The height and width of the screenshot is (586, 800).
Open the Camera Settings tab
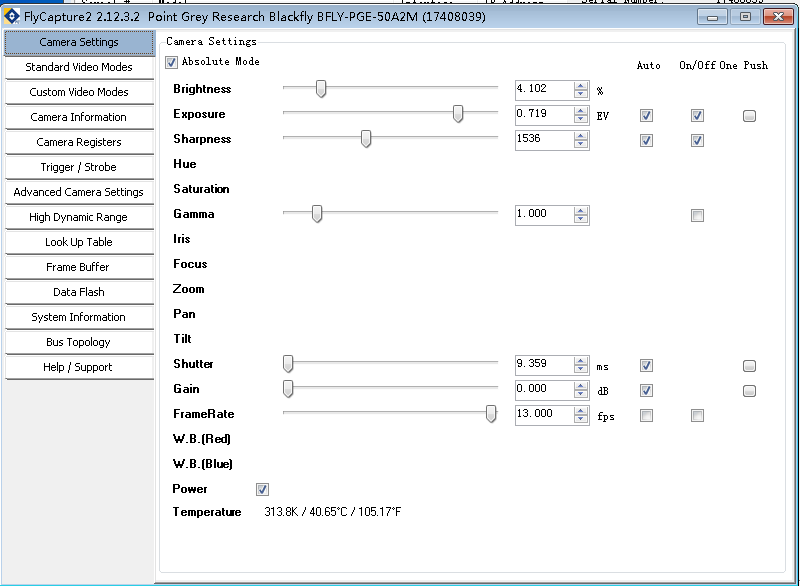(79, 42)
